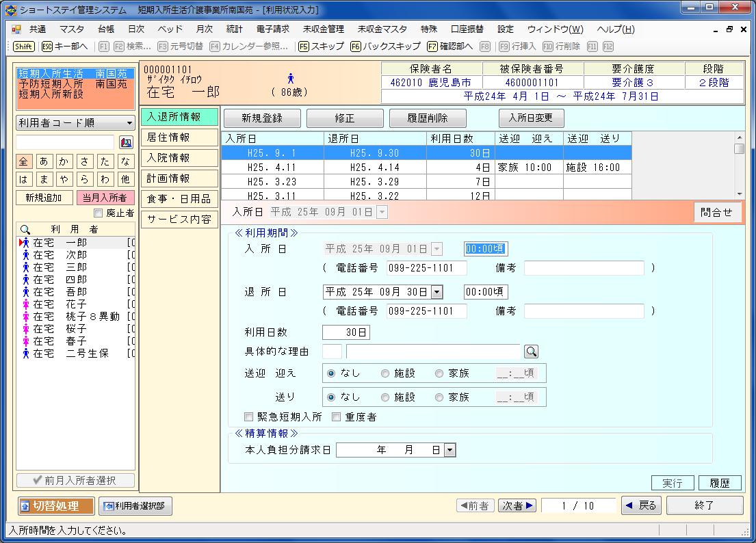Image resolution: width=756 pixels, height=543 pixels.
Task: Click the stay history list vertical scrollbar
Action: (739, 171)
